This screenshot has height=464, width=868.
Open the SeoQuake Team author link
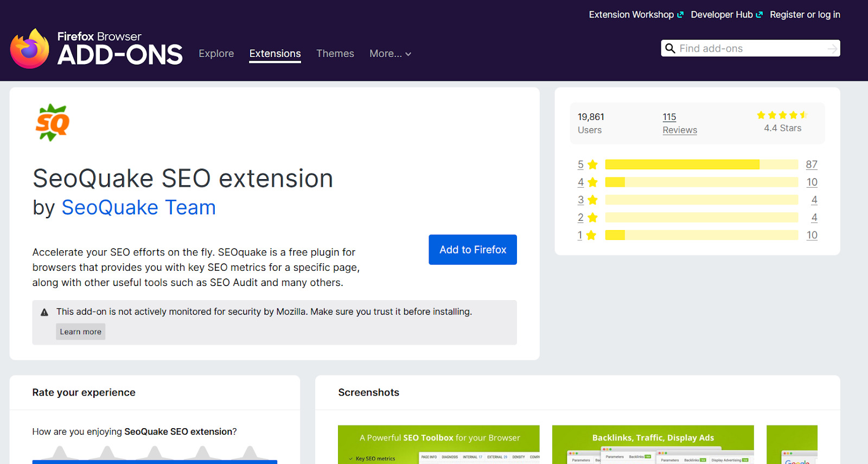pyautogui.click(x=138, y=207)
